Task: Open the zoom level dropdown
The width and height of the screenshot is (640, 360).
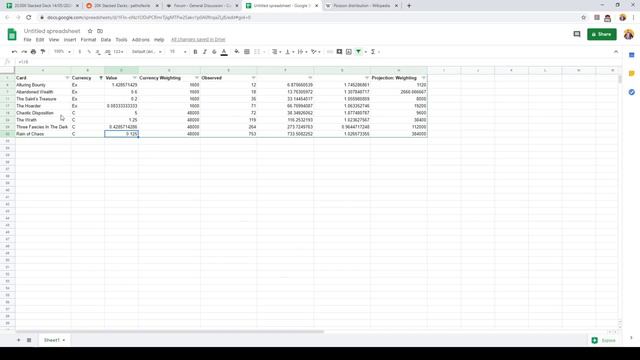Action: 62,52
